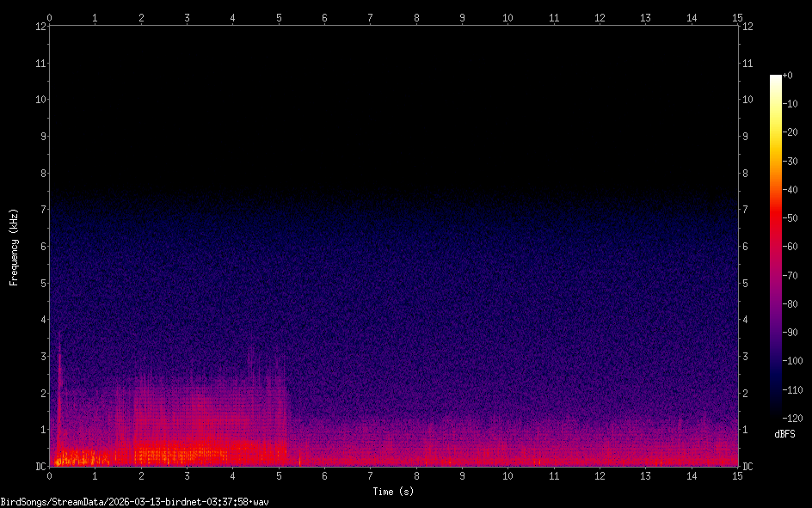Click the 12 kHz label on right frequency axis
Image resolution: width=812 pixels, height=508 pixels.
[x=747, y=27]
